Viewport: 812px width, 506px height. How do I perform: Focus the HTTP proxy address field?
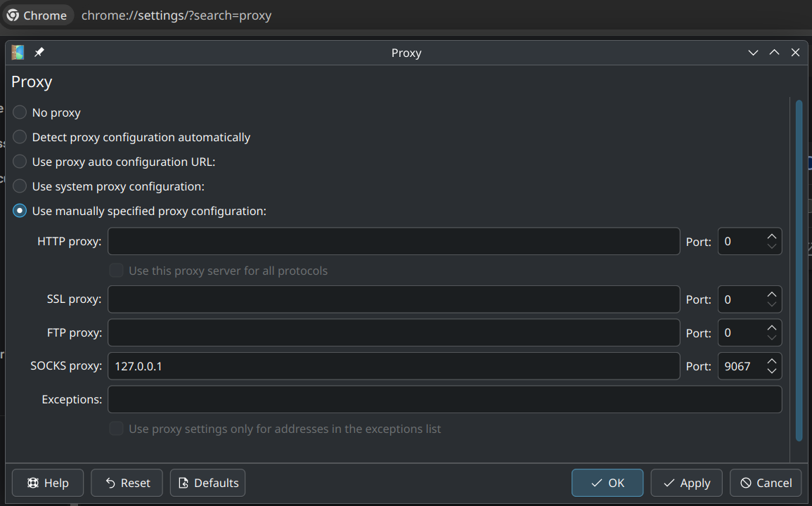(x=394, y=241)
